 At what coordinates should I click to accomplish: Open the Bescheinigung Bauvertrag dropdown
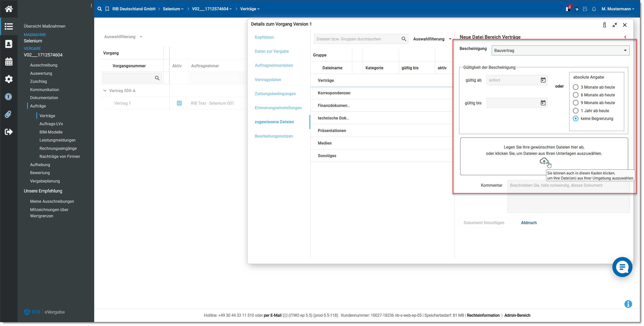pos(560,50)
